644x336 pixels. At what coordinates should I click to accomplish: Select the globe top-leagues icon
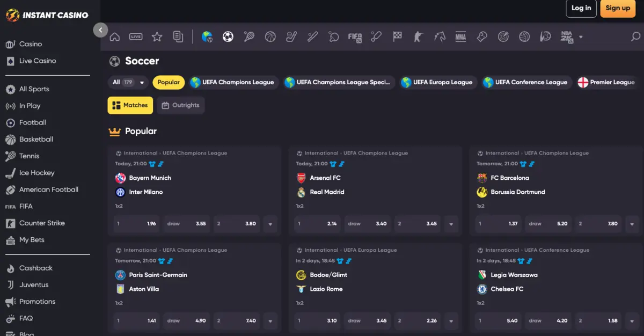tap(207, 37)
